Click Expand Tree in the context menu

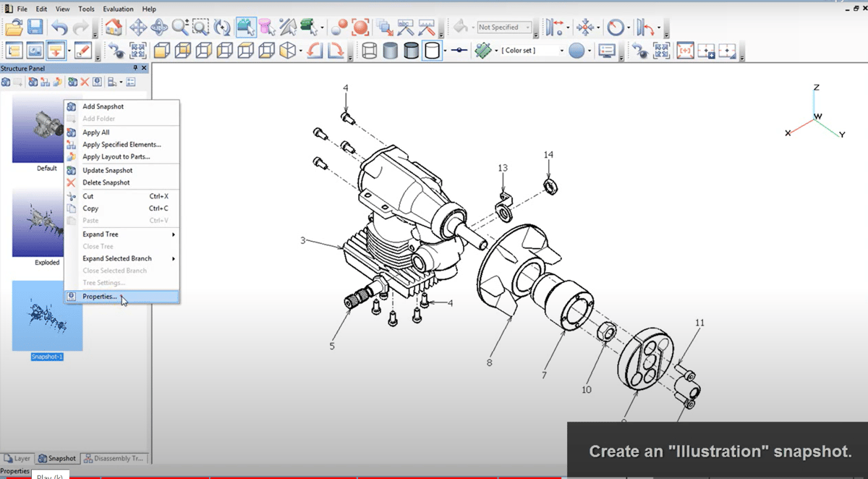(x=101, y=234)
